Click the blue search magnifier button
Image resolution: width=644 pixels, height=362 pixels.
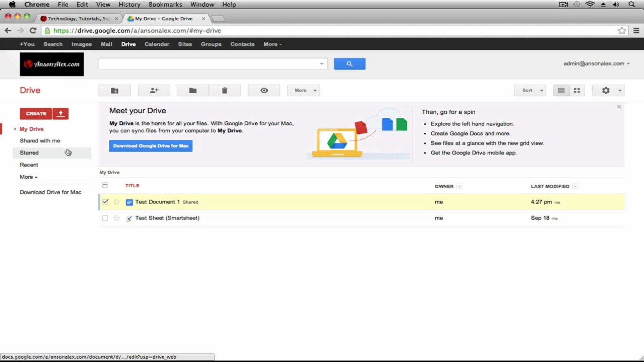[x=350, y=64]
